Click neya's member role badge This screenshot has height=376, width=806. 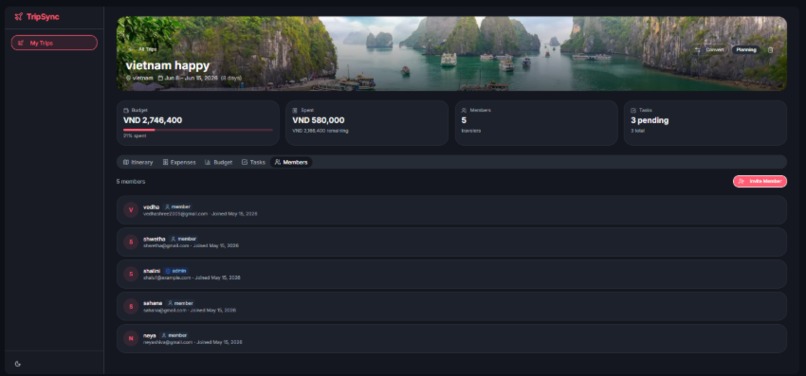[174, 335]
